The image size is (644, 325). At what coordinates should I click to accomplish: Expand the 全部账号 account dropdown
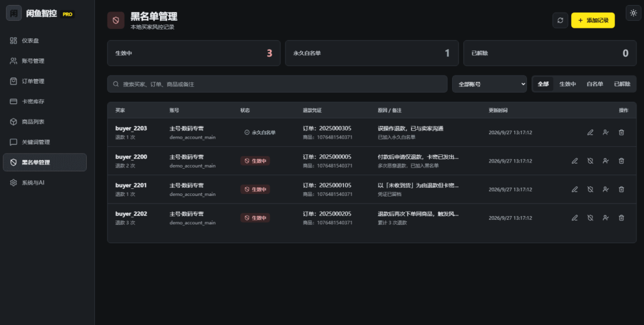[489, 84]
